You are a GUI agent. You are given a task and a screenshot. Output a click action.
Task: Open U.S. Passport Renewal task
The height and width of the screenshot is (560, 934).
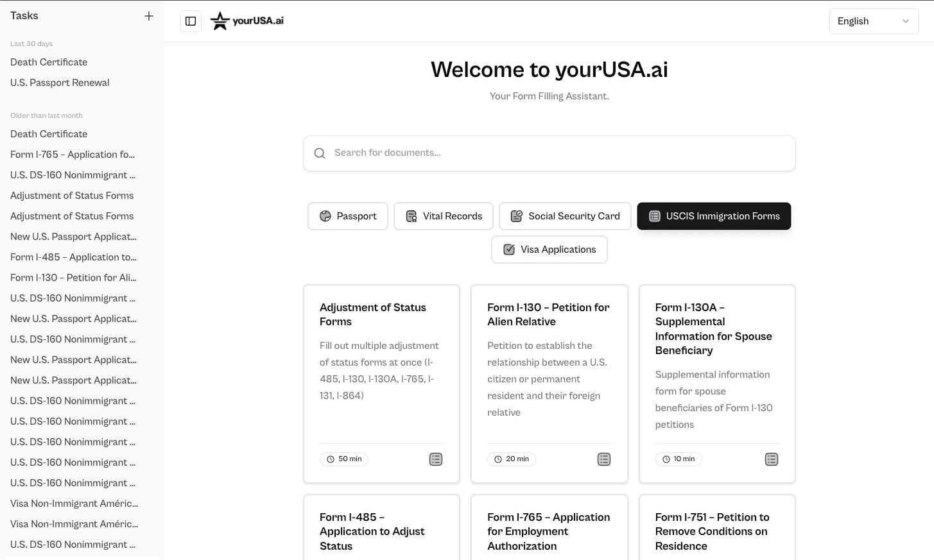[x=60, y=83]
